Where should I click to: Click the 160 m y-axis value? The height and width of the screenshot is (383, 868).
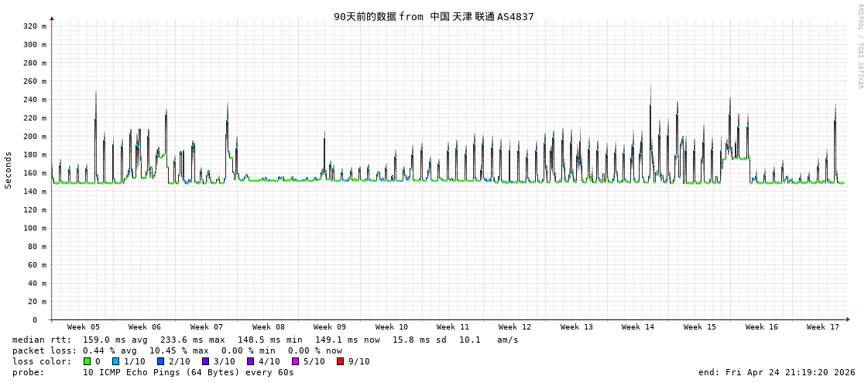tap(35, 173)
